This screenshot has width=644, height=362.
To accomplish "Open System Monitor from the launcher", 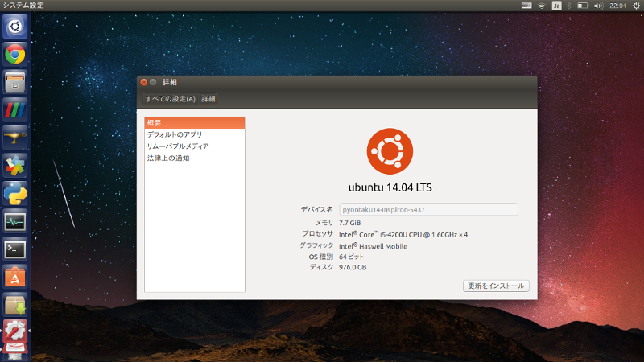I will pos(15,220).
